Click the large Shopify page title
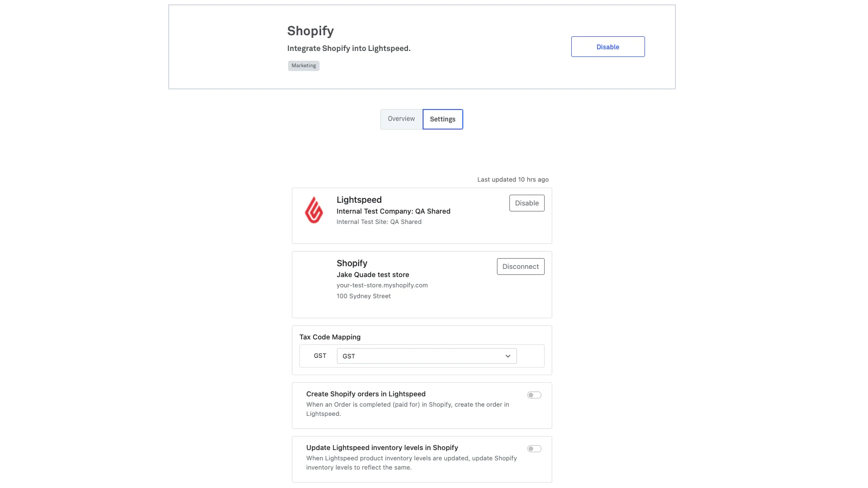Image resolution: width=868 pixels, height=488 pixels. pos(310,31)
